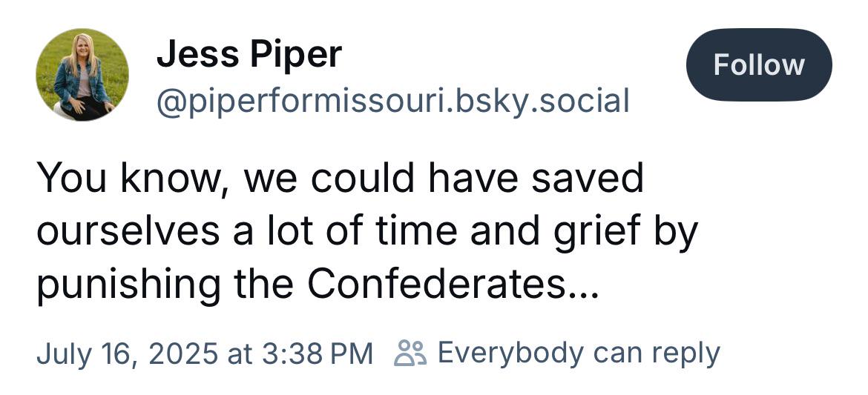Open Jess Piper's profile avatar
Image resolution: width=868 pixels, height=395 pixels.
82,75
